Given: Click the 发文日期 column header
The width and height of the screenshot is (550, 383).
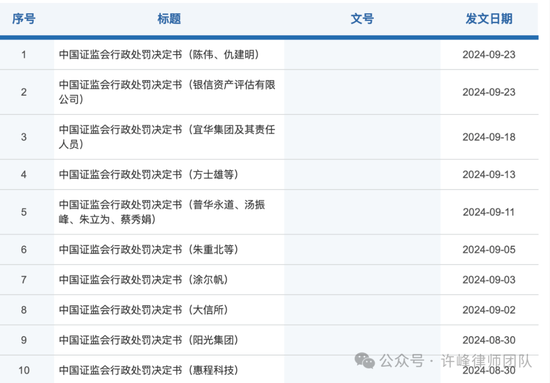Looking at the screenshot, I should point(489,19).
